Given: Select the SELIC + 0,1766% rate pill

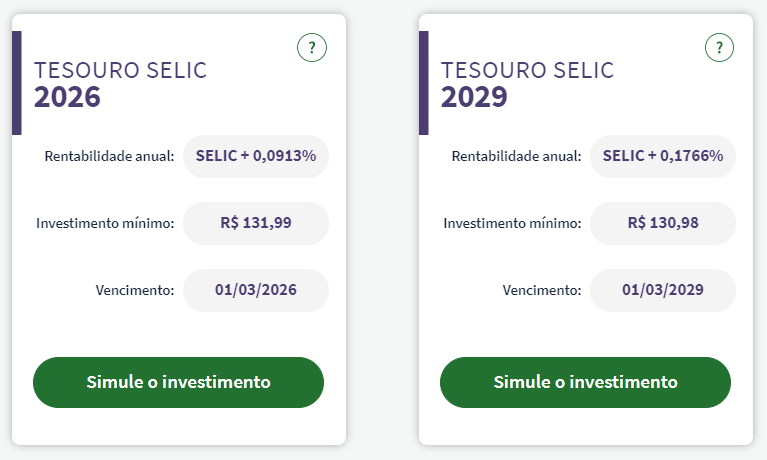Looking at the screenshot, I should 663,156.
